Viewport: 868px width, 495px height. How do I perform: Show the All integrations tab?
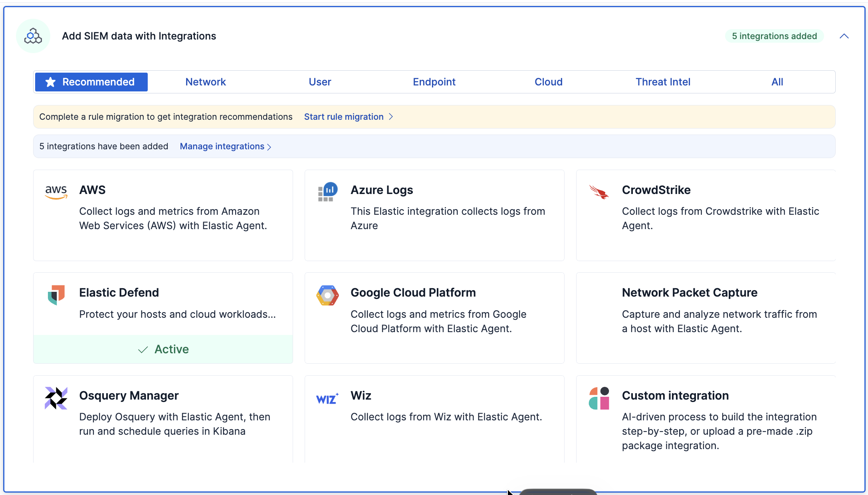pos(777,82)
